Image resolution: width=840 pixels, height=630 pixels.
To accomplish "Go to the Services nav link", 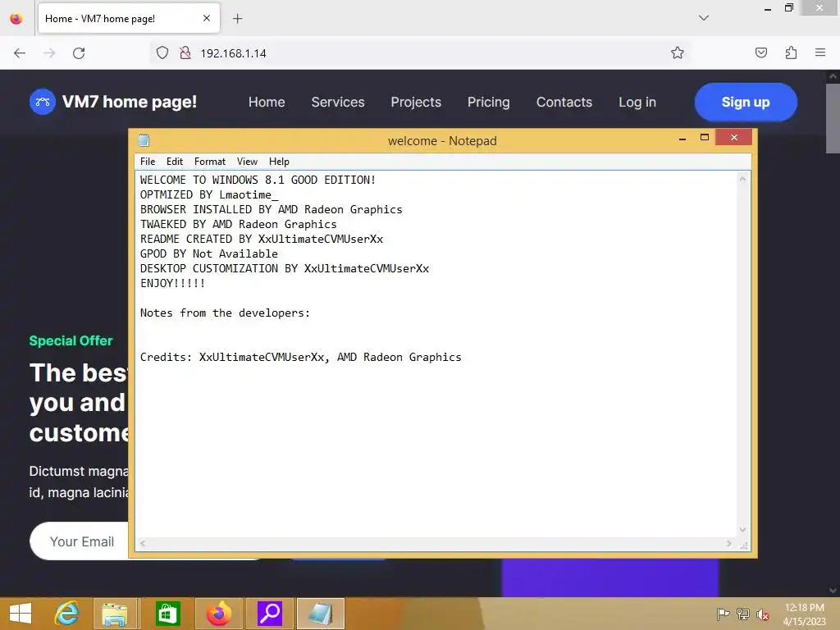I will [338, 102].
